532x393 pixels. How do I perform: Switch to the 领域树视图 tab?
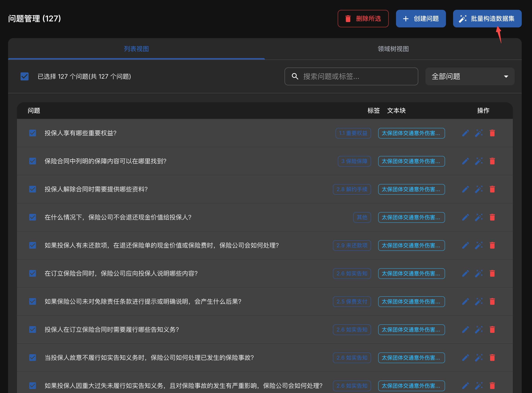point(393,49)
